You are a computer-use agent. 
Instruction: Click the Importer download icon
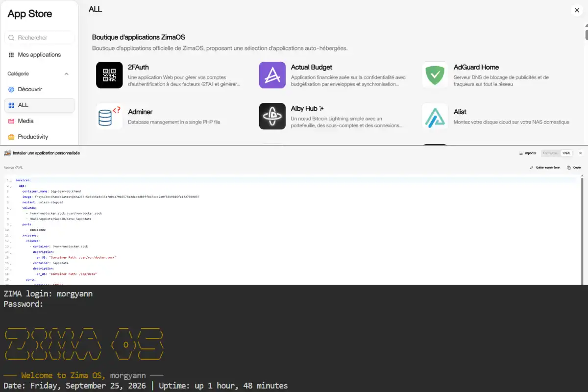click(x=521, y=153)
